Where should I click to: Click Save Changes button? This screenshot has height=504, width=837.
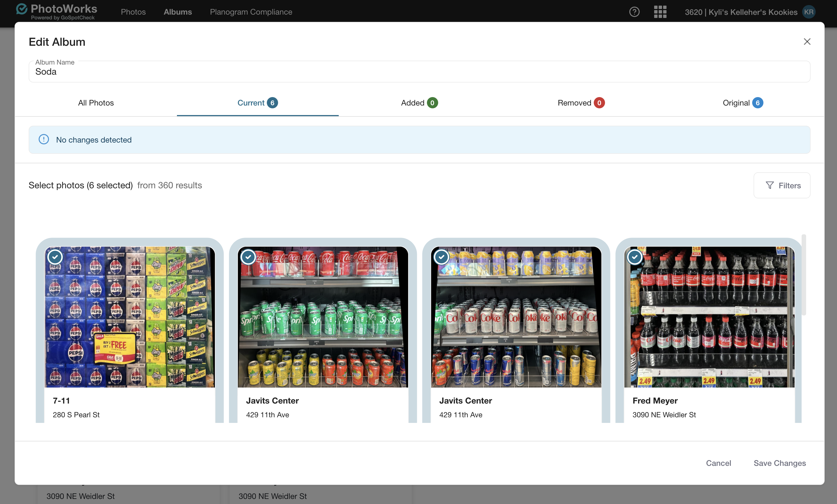point(780,463)
